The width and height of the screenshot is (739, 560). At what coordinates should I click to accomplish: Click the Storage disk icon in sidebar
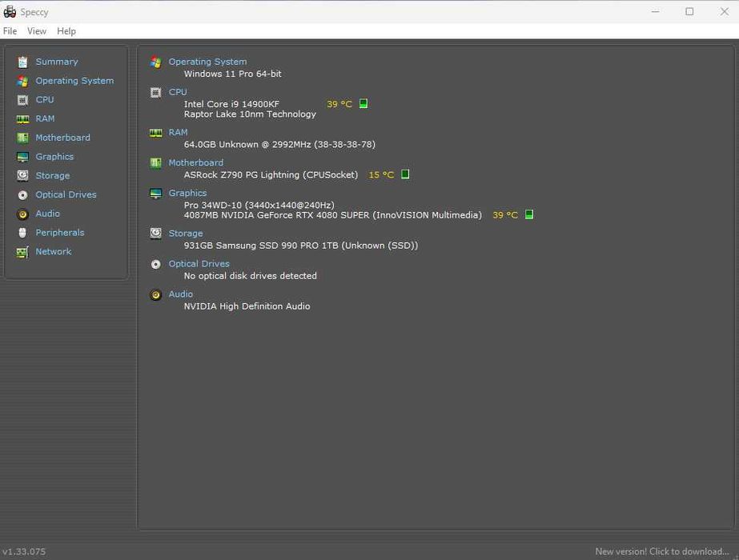pos(22,176)
